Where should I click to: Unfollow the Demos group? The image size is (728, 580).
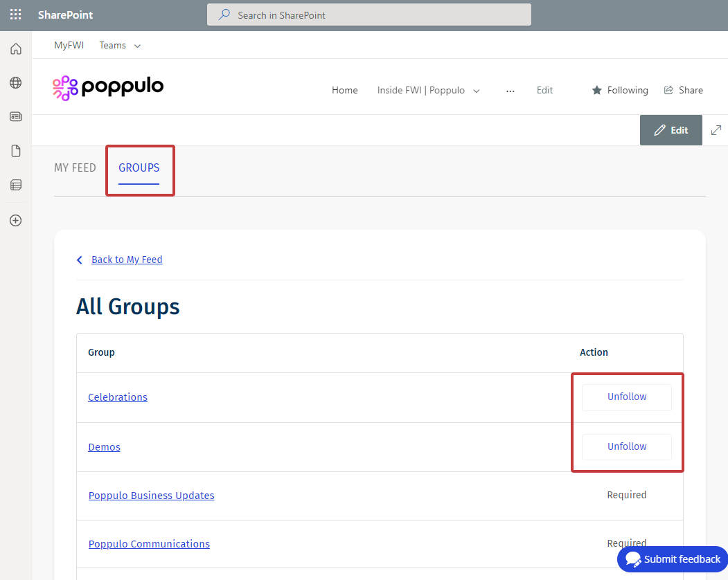(x=626, y=447)
